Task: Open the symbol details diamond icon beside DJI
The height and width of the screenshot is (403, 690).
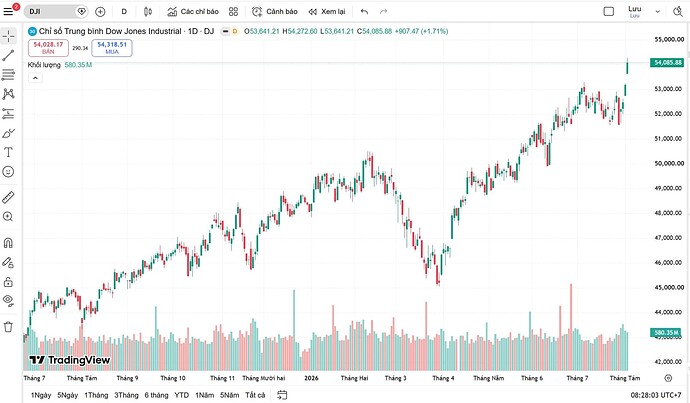Action: click(x=81, y=11)
